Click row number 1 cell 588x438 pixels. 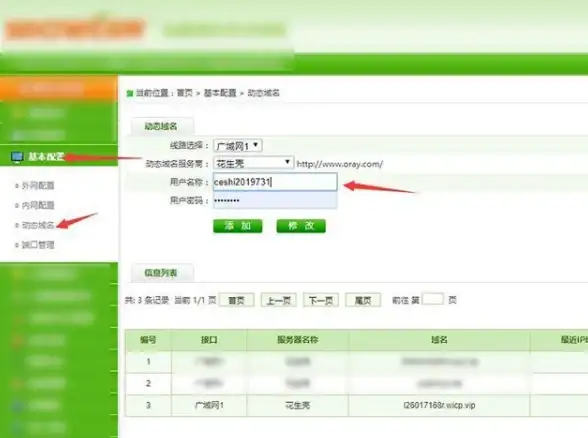coord(148,362)
